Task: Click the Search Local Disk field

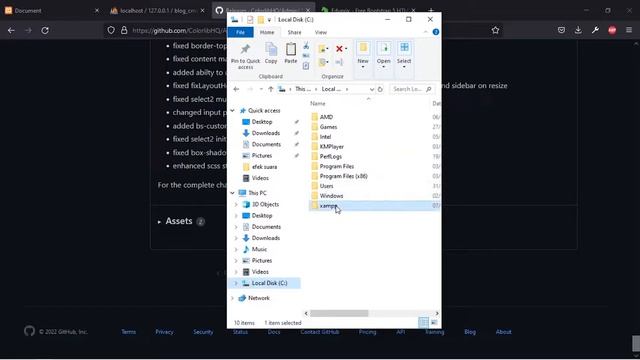Action: (412, 89)
